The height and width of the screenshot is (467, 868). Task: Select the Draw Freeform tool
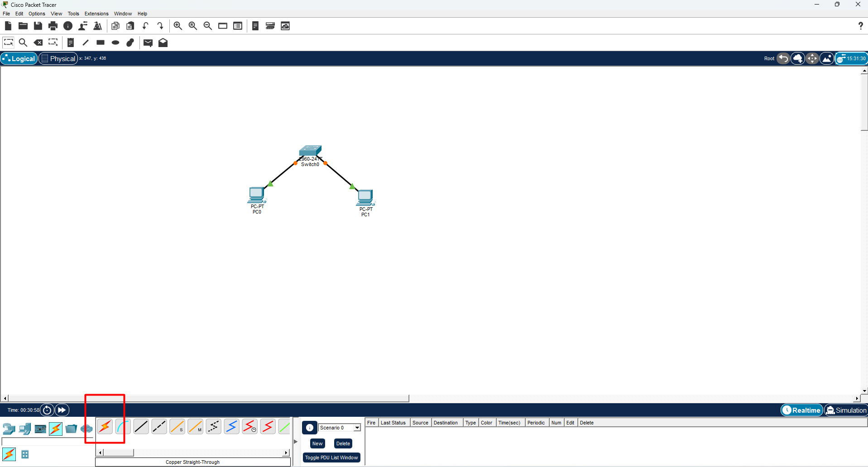coord(130,43)
